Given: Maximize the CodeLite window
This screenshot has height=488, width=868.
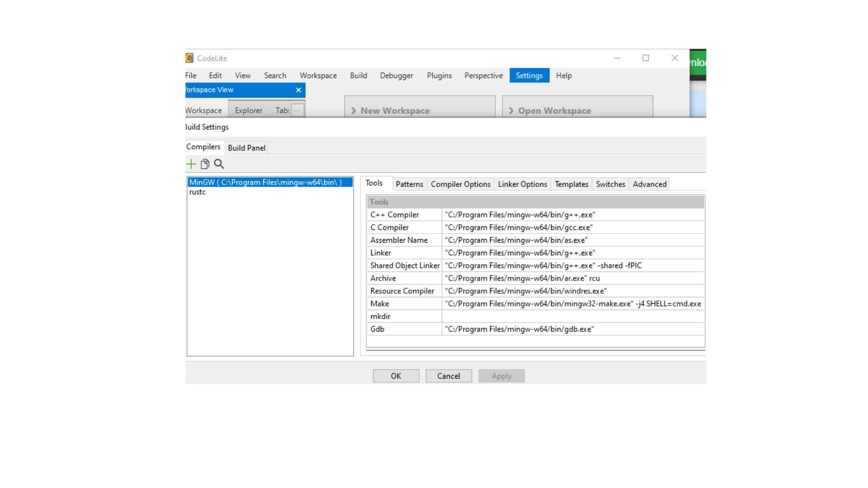Looking at the screenshot, I should [x=646, y=58].
